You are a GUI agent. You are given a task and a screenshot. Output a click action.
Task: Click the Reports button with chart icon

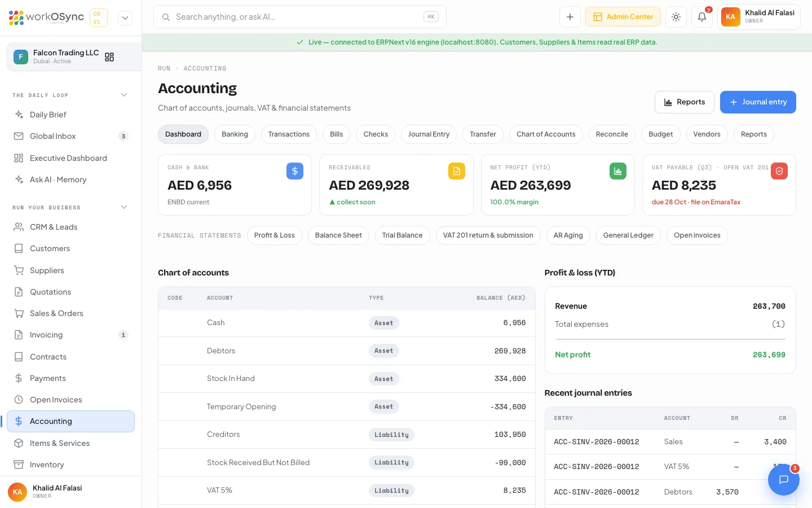tap(684, 102)
